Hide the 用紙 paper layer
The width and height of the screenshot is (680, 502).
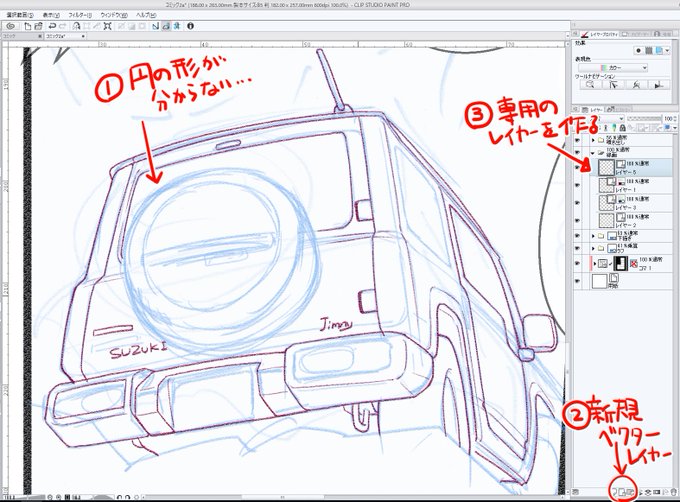click(x=577, y=281)
